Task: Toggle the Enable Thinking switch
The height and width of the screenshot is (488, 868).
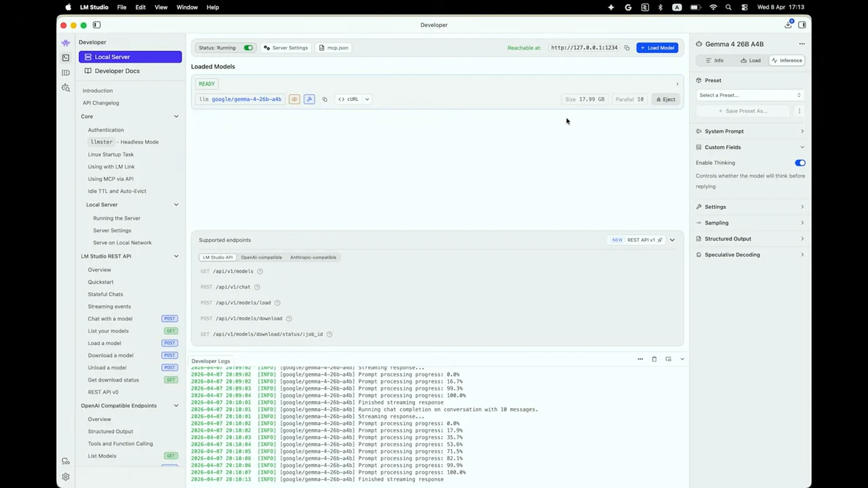Action: pos(800,163)
